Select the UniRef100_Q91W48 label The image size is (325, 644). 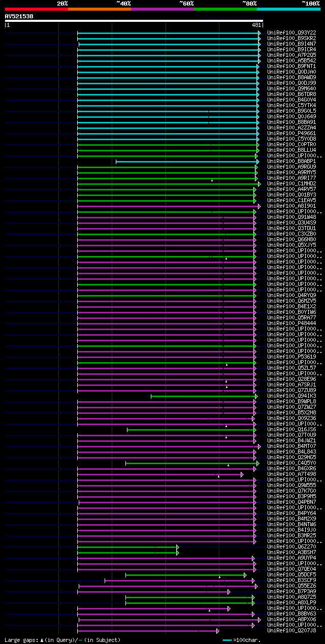291,217
